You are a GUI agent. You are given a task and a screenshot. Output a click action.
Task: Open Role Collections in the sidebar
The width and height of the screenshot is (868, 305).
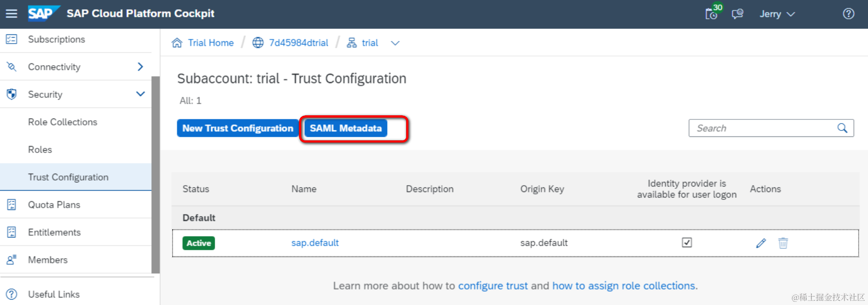coord(63,122)
